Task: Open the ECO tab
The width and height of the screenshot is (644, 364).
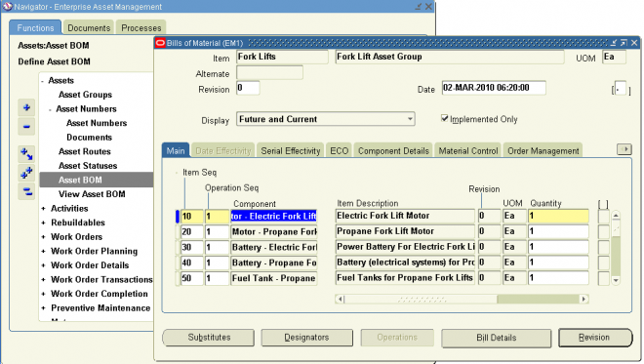Action: 339,151
